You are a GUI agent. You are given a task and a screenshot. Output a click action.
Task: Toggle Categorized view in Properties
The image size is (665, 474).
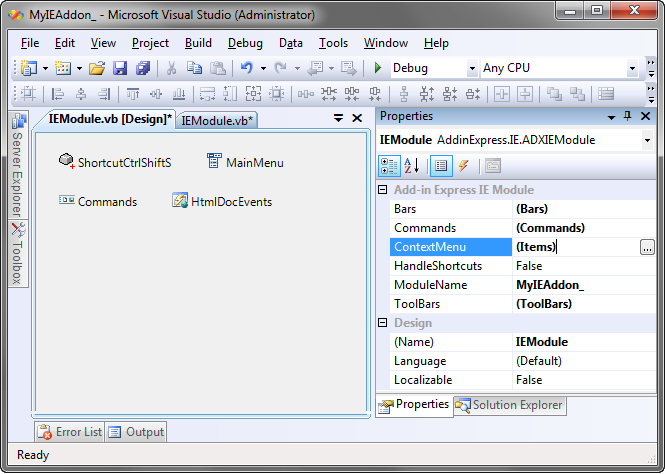(389, 166)
